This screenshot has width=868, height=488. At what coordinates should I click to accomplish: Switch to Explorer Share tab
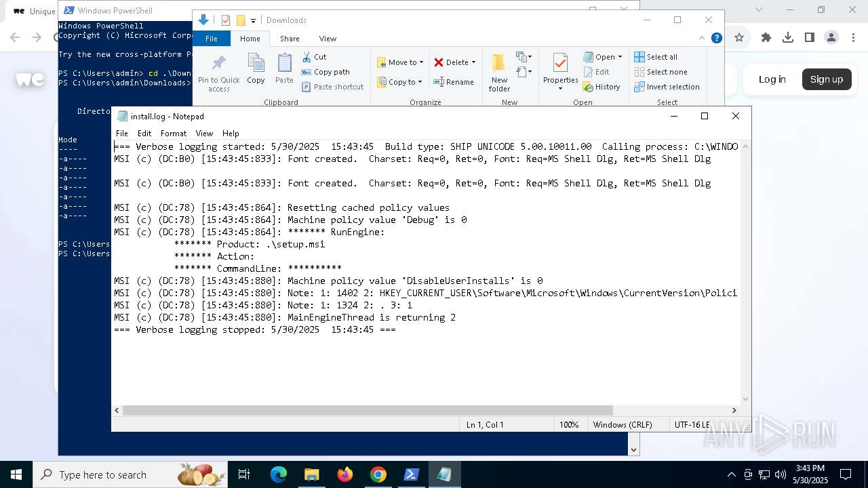[290, 39]
